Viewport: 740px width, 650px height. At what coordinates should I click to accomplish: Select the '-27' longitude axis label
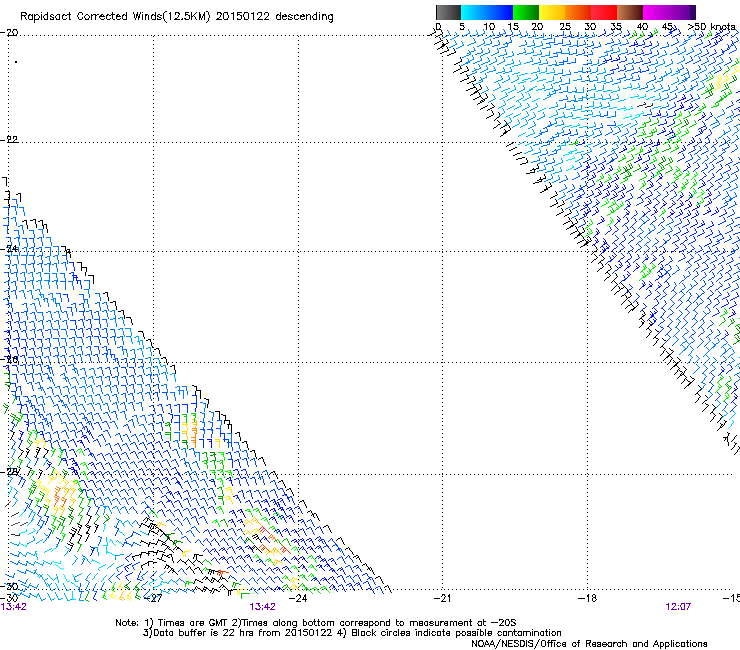[x=153, y=598]
